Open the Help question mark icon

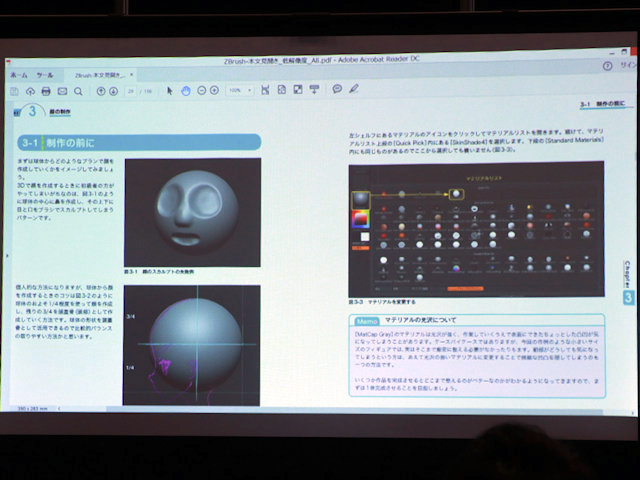[x=607, y=66]
